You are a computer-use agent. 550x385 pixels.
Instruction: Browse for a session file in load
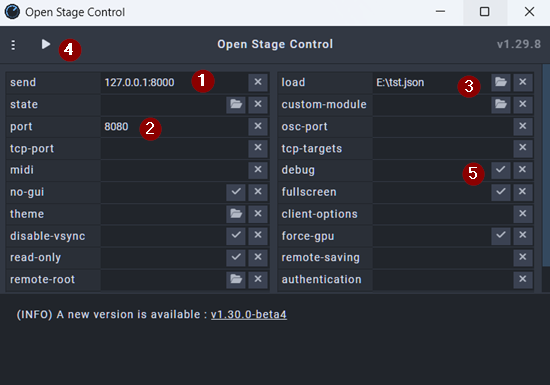(501, 82)
